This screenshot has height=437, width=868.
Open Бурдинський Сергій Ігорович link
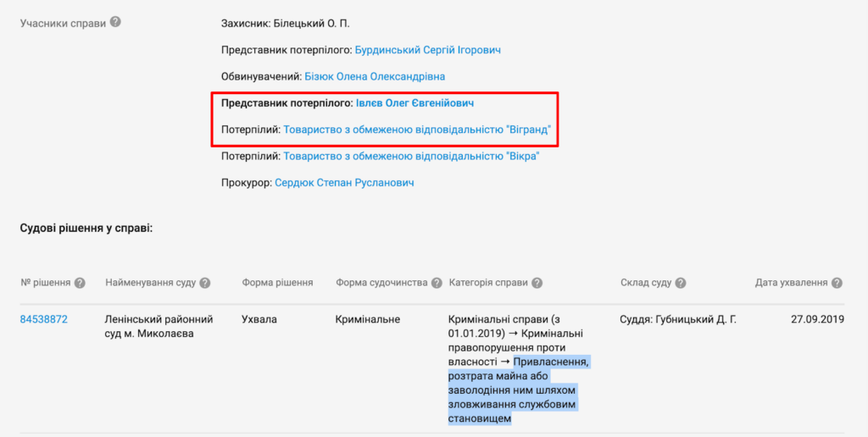point(433,50)
